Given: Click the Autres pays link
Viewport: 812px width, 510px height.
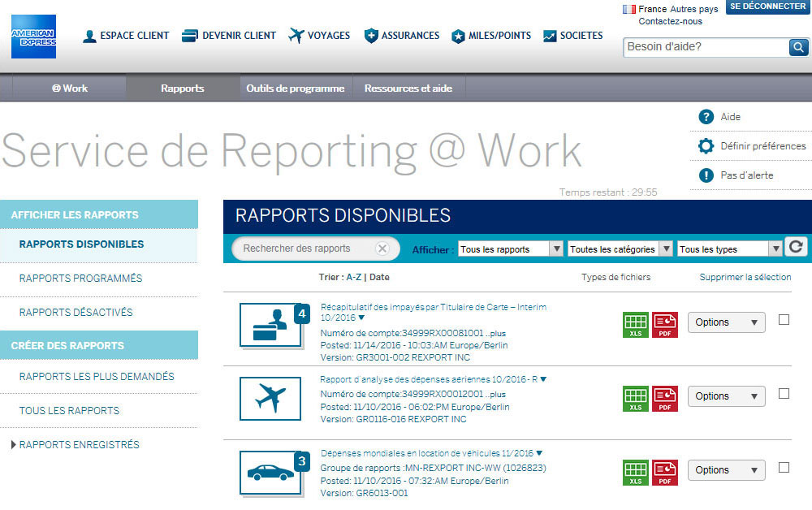Looking at the screenshot, I should pos(693,9).
